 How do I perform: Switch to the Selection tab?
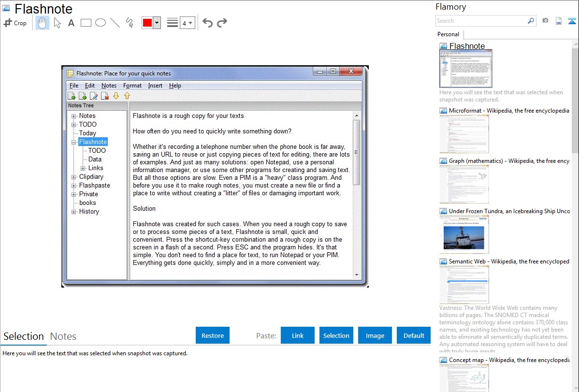tap(24, 336)
